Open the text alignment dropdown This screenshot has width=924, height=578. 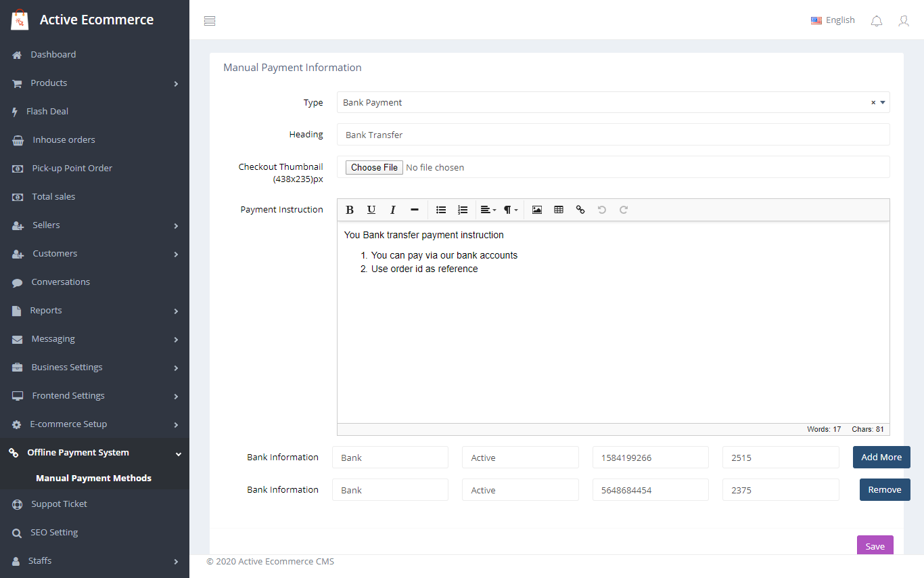click(x=488, y=210)
